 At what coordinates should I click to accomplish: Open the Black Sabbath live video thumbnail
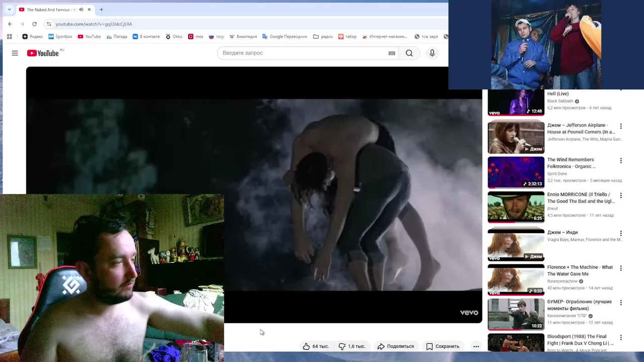click(516, 103)
